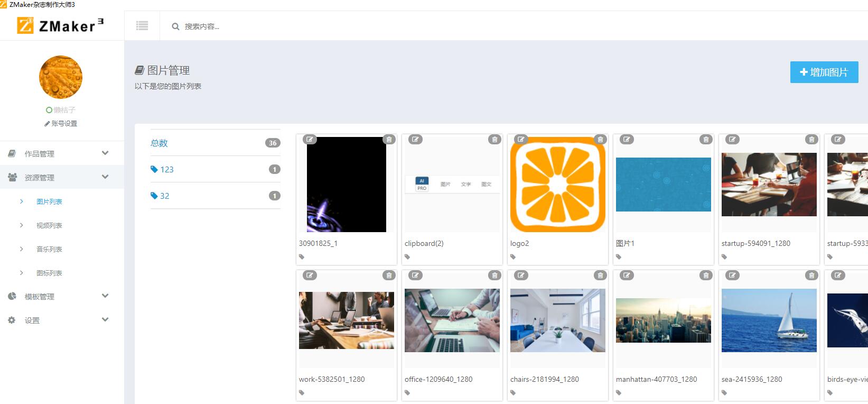Screen dimensions: 868x404
Task: Click trash icon on work-5382501_1280 image
Action: coord(389,276)
